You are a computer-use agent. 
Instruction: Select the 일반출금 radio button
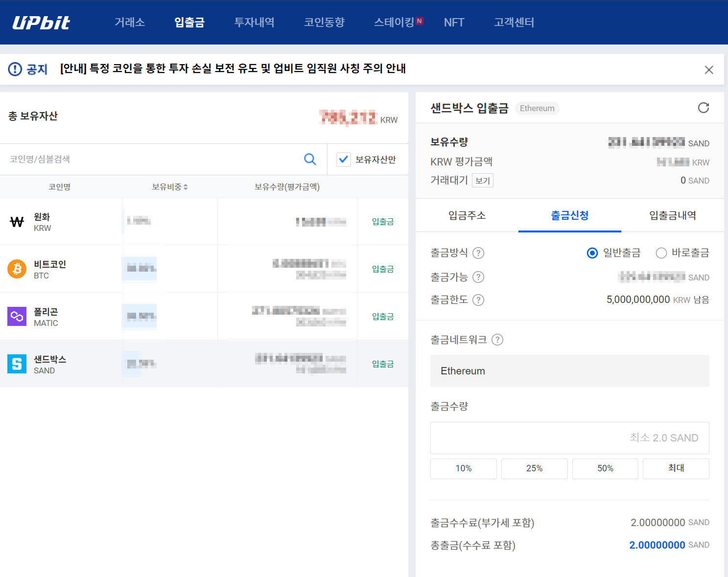(592, 253)
